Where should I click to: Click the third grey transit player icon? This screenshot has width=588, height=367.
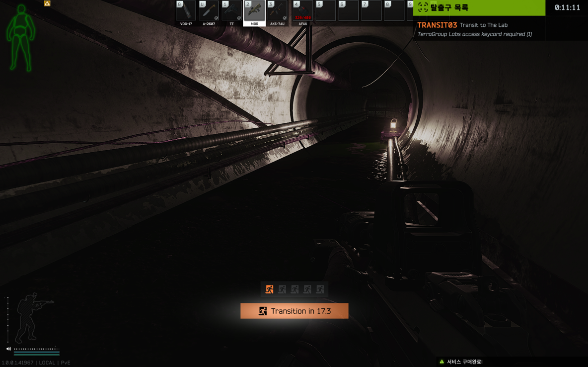pos(295,289)
